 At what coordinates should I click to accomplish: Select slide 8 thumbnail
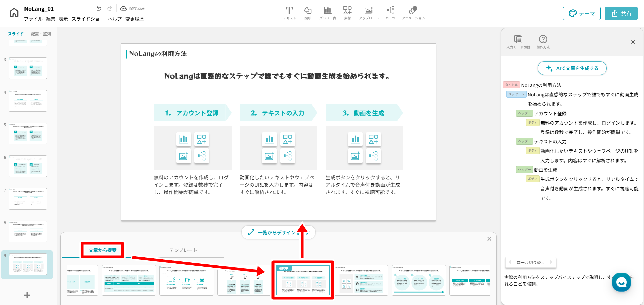[x=28, y=231]
